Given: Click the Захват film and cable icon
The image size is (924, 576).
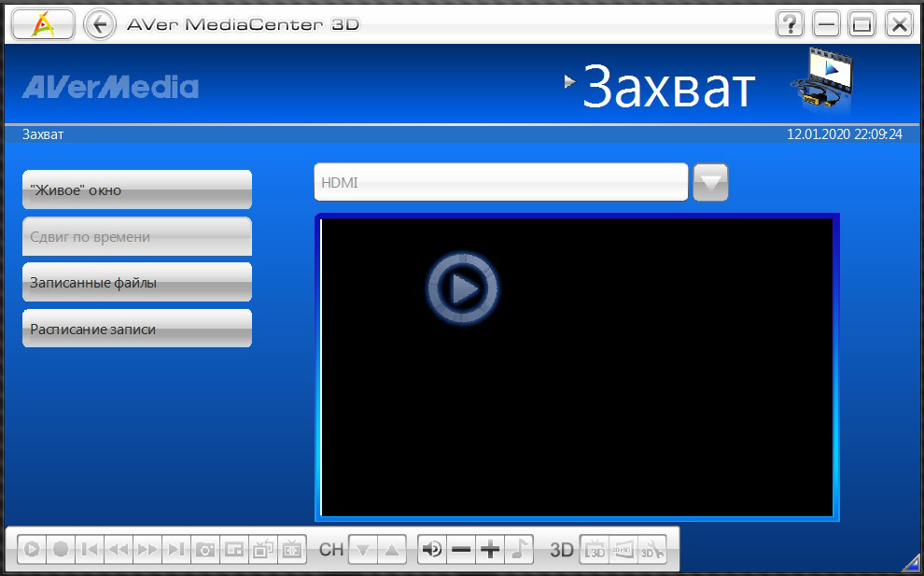Looking at the screenshot, I should pyautogui.click(x=821, y=81).
